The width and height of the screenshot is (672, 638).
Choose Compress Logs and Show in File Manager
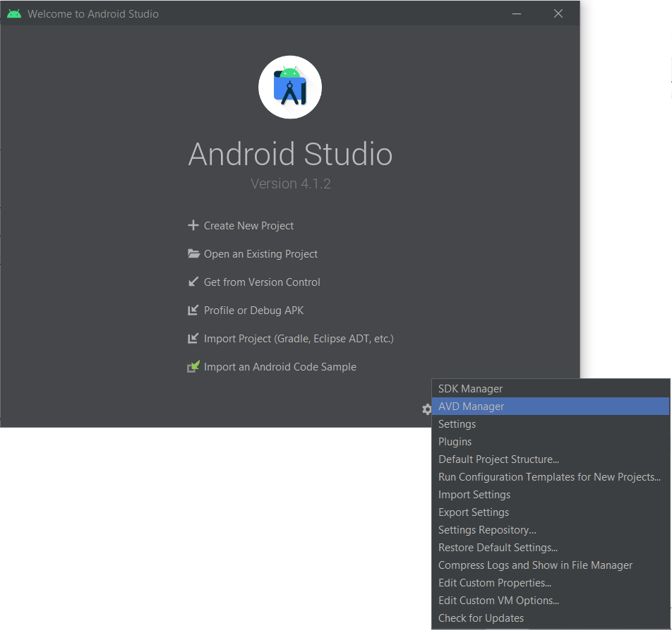551,565
